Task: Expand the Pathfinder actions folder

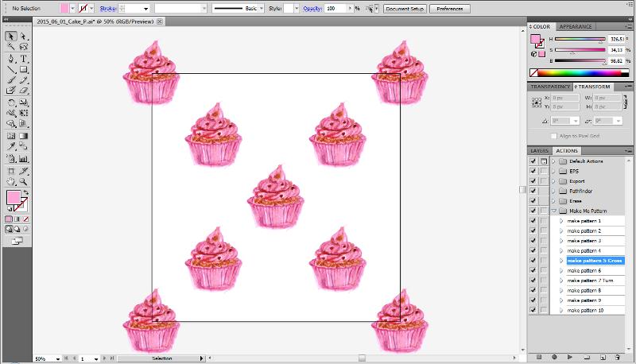Action: click(553, 191)
